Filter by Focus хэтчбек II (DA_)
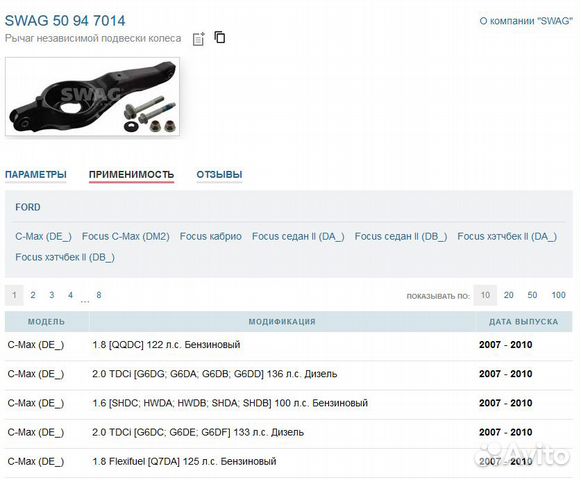 tap(507, 236)
